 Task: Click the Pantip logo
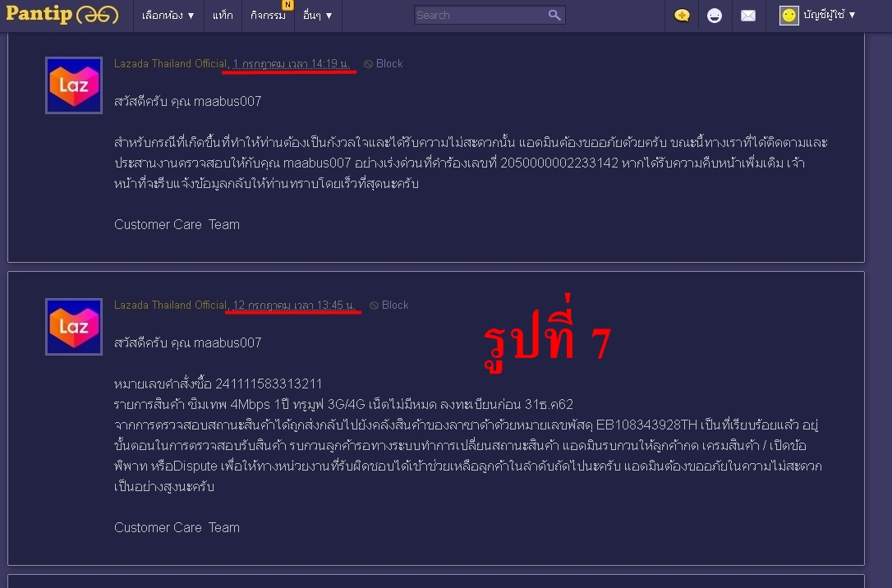click(x=62, y=14)
